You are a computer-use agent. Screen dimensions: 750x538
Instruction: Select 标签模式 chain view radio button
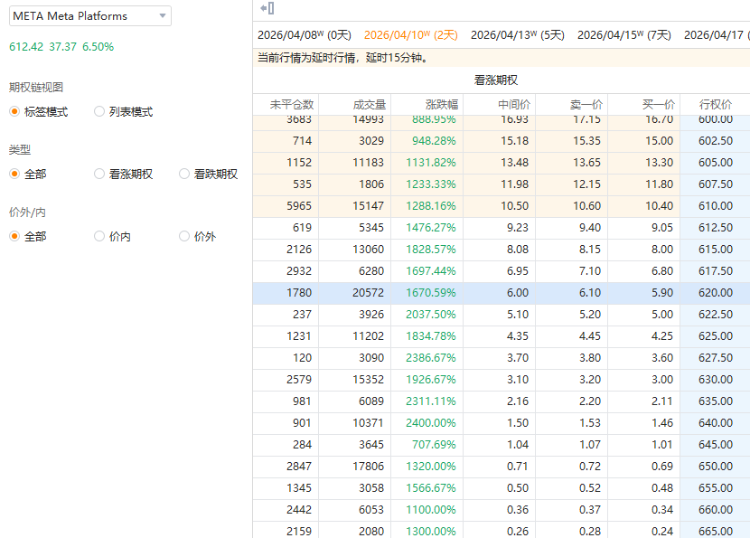(x=15, y=112)
